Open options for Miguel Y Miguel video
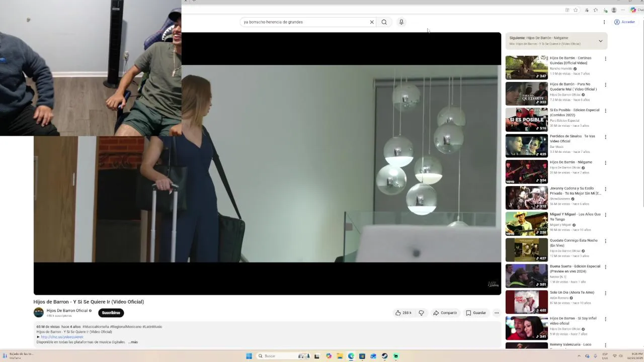This screenshot has height=362, width=644. click(605, 215)
